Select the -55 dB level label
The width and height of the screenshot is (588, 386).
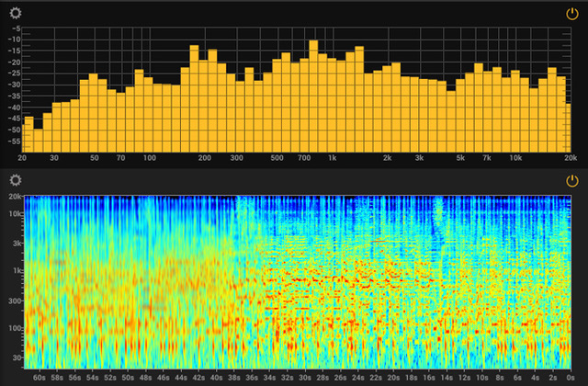[14, 142]
